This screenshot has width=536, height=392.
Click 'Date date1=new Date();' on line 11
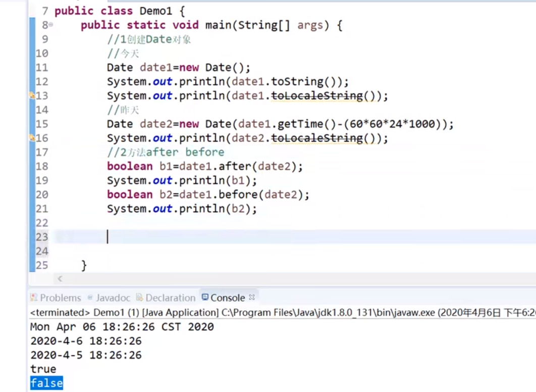coord(179,67)
